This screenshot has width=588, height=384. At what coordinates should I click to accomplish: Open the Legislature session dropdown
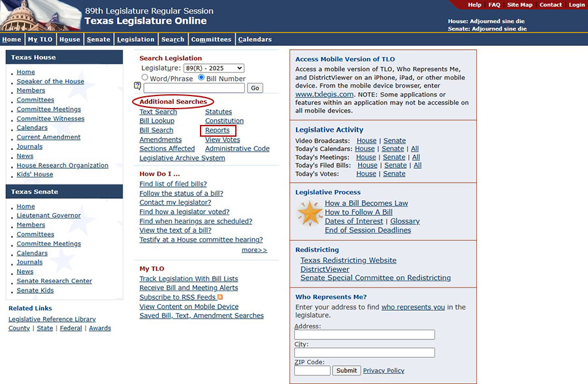coord(214,68)
